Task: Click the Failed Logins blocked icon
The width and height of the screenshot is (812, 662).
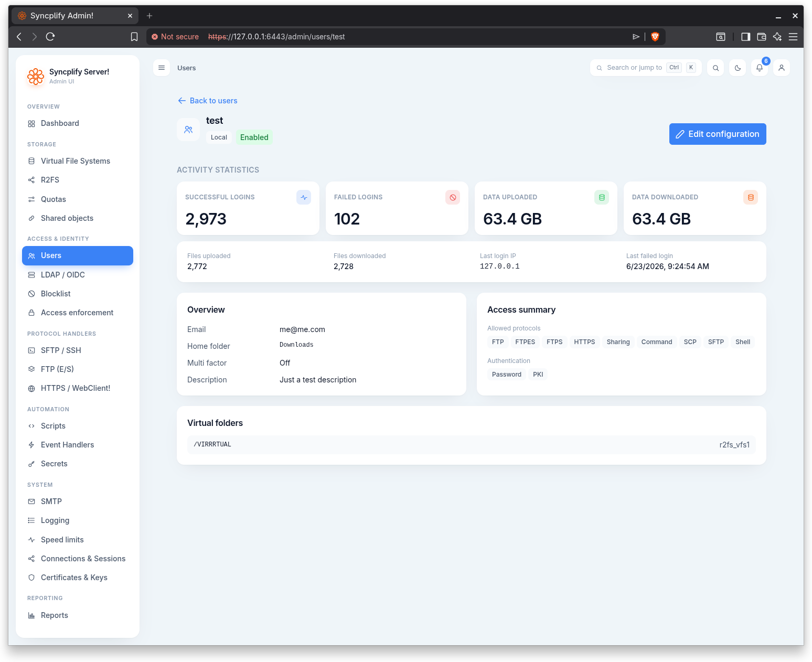Action: [453, 197]
